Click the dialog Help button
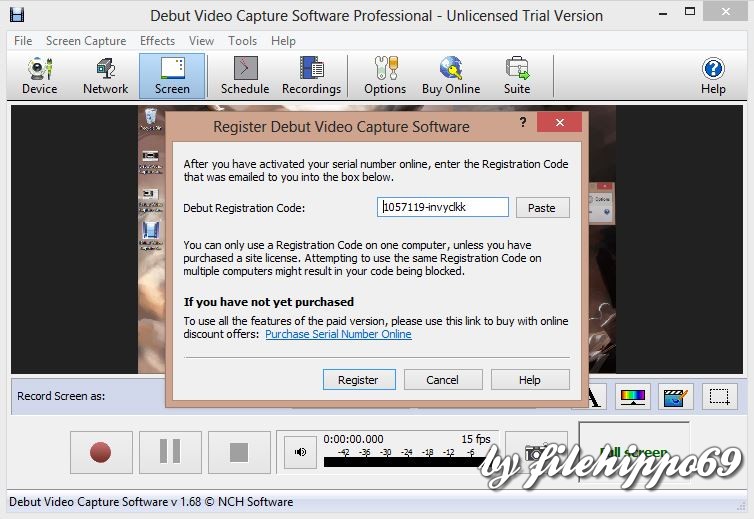754x519 pixels. pos(530,380)
